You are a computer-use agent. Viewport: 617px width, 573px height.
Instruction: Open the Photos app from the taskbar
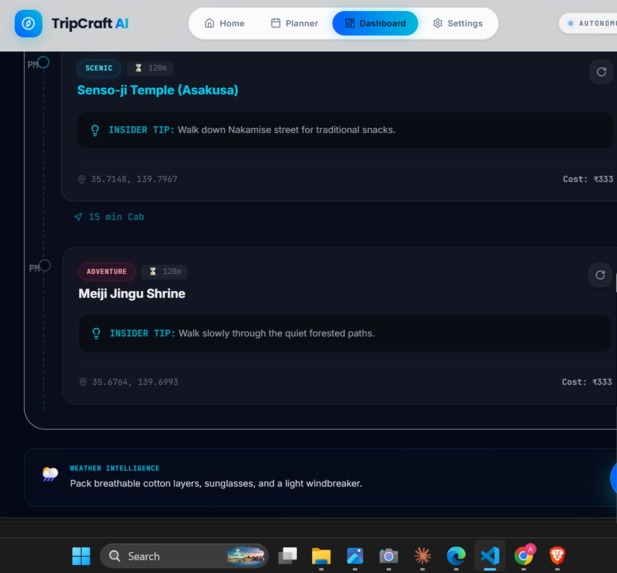(x=355, y=556)
